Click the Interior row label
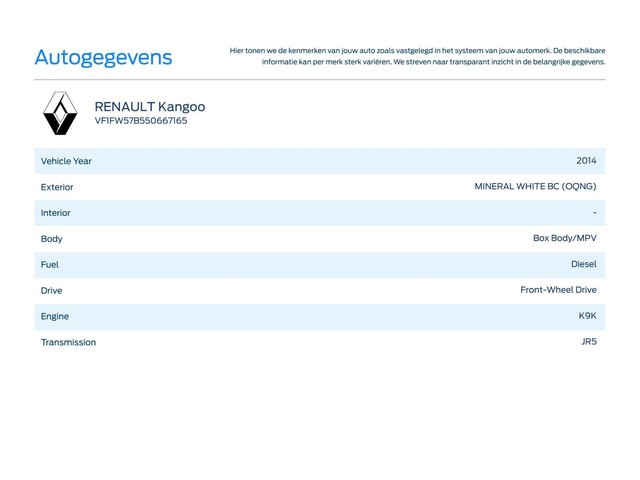The image size is (640, 480). click(x=56, y=213)
